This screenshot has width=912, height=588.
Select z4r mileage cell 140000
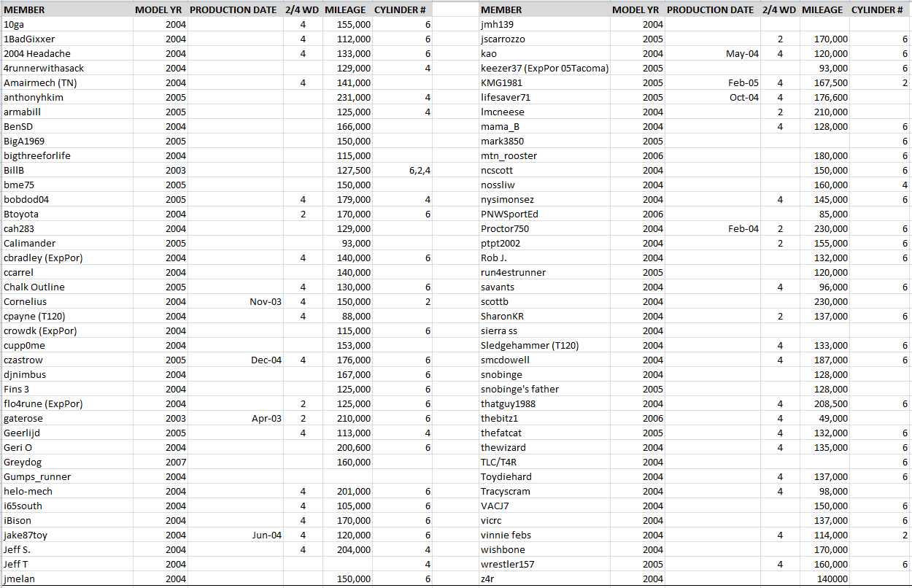(825, 579)
